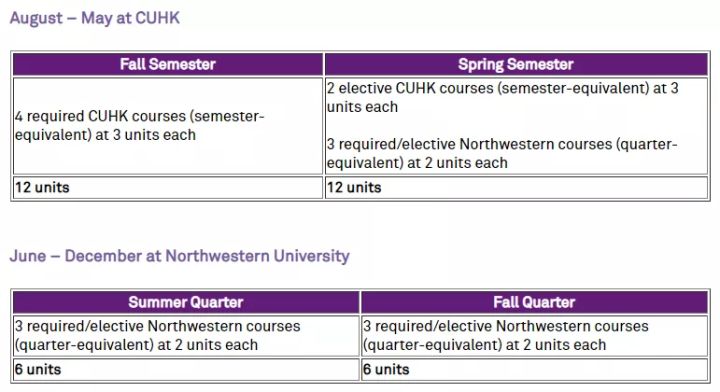Click '(quarter-equivalent) at 2 units each' in Fall Quarter
Screen dimensions: 720x392
click(x=484, y=345)
